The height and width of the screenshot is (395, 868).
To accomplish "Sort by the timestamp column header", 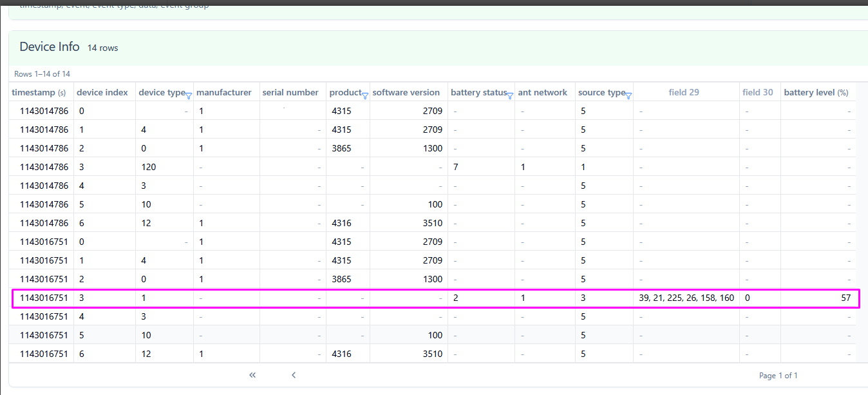I will click(x=39, y=93).
